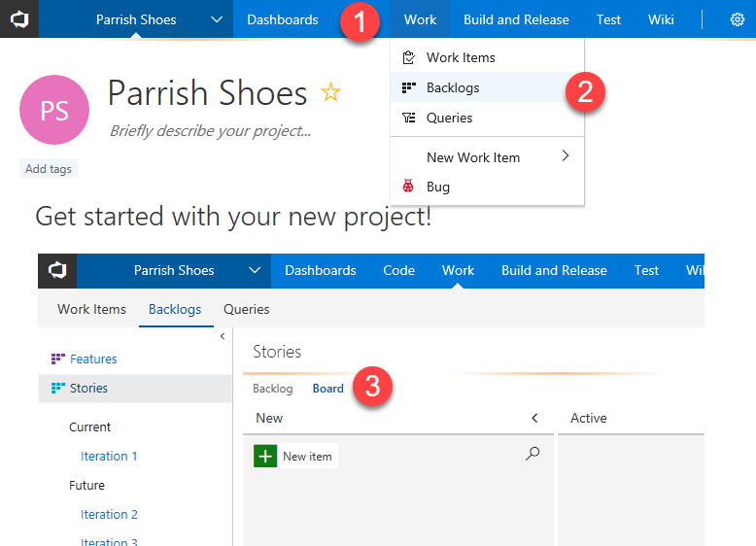Select Queries from the Work menu
The width and height of the screenshot is (756, 546).
(449, 118)
